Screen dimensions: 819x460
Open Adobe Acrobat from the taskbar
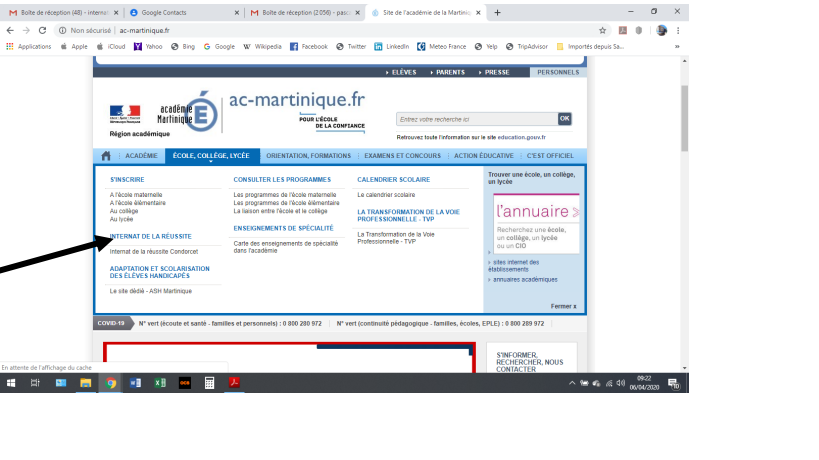(234, 383)
